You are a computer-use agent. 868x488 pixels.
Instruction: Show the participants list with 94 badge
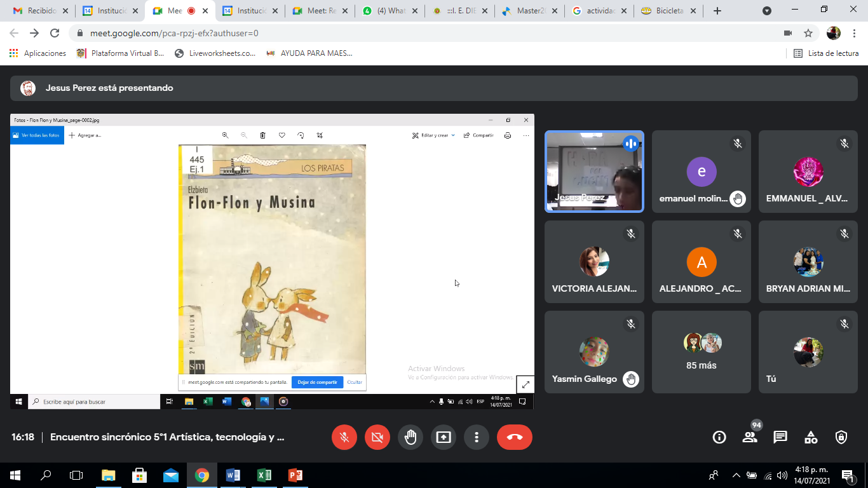(x=750, y=437)
